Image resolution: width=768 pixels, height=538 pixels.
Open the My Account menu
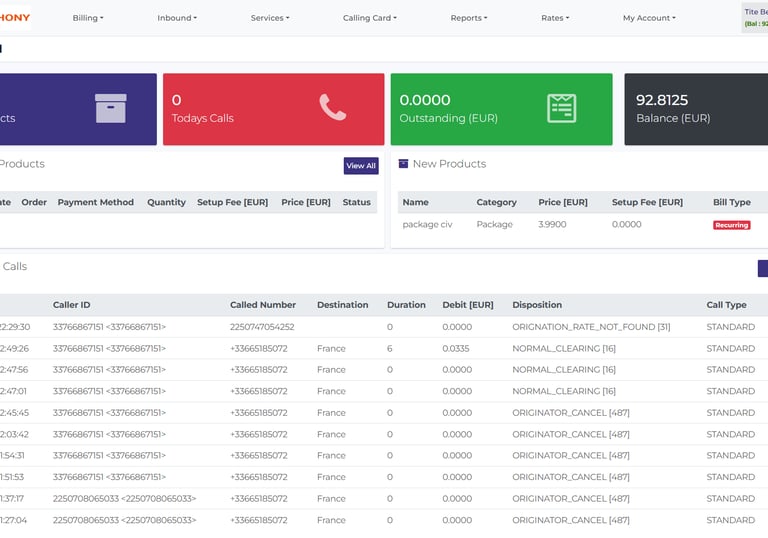(x=649, y=18)
